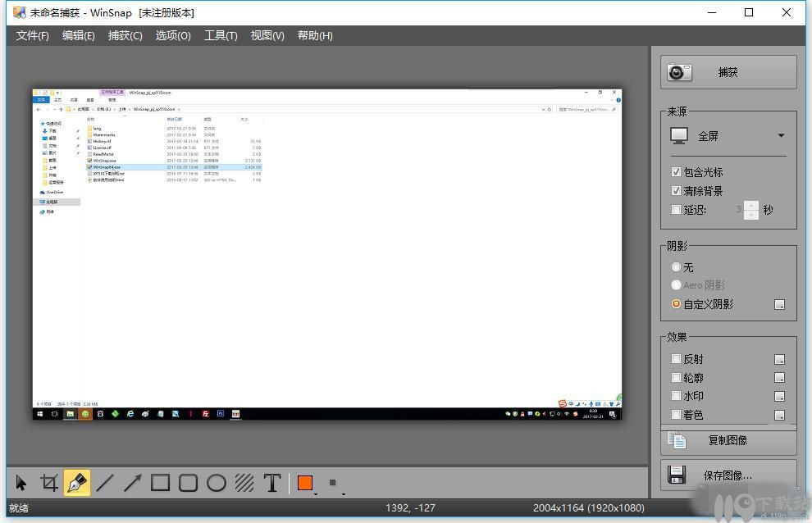Select the ellipse shape tool
Image resolution: width=812 pixels, height=523 pixels.
tap(216, 483)
